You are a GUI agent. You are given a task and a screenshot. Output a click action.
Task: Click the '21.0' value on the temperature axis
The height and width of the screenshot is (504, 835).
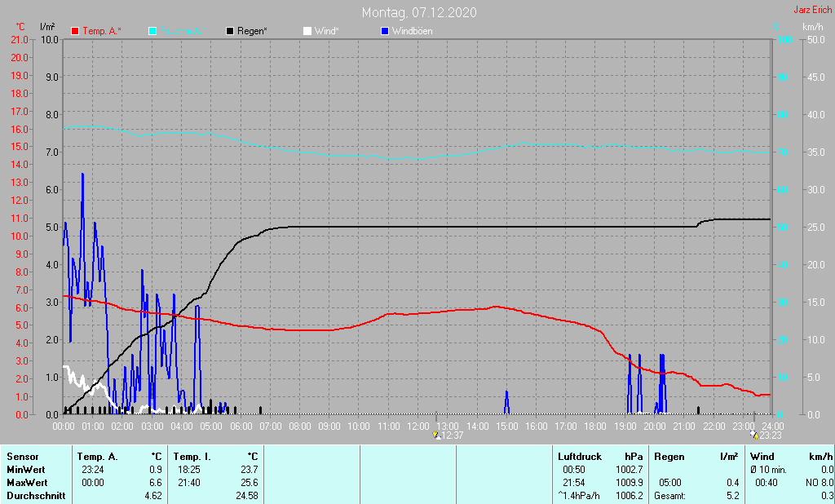(20, 40)
